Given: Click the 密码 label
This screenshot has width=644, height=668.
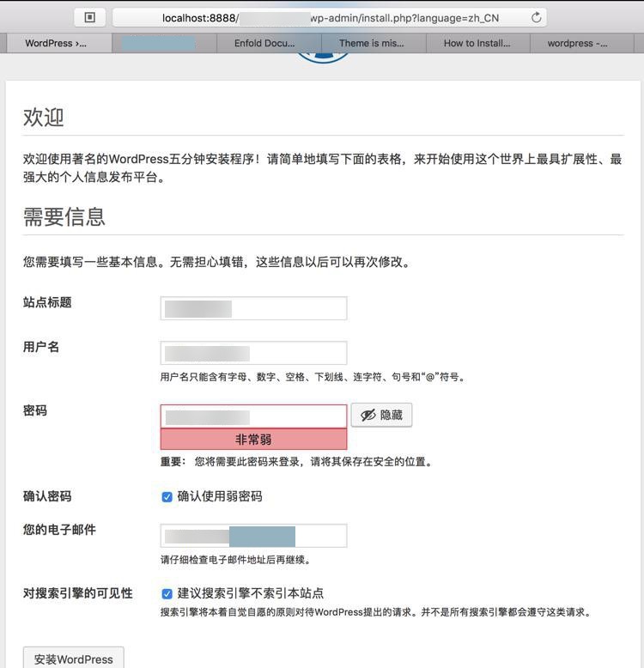Looking at the screenshot, I should (x=35, y=410).
